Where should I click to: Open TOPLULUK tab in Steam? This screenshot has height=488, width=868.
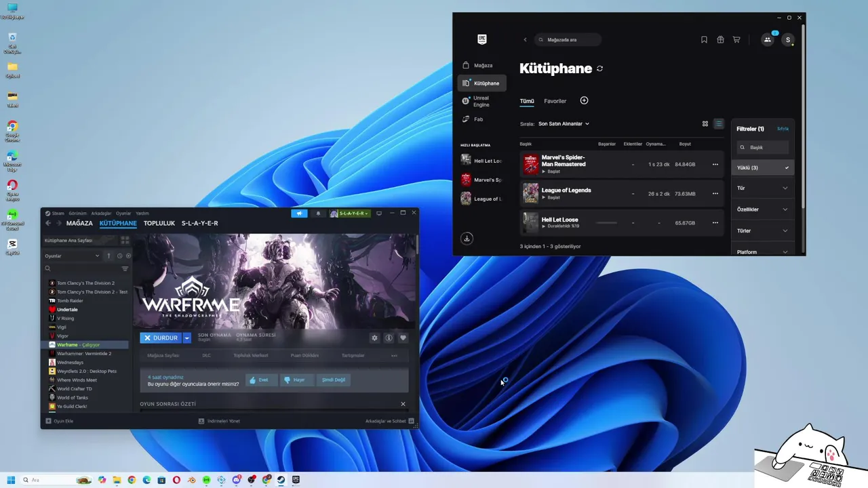pos(159,223)
